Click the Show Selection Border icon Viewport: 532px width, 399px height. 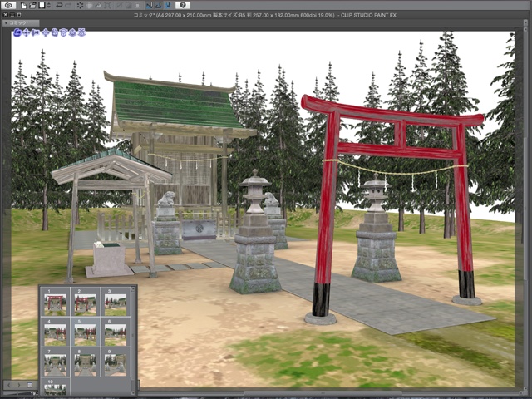[137, 6]
